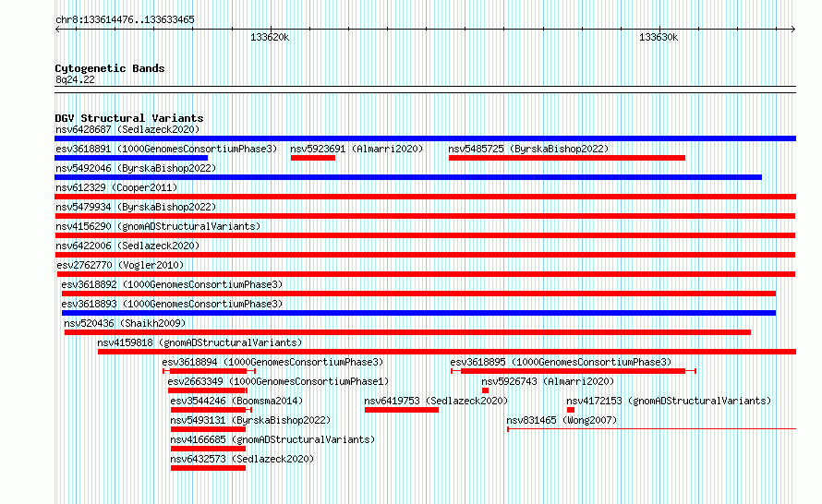
Task: Click the blue nsv5492046 variant bar
Action: coord(408,177)
